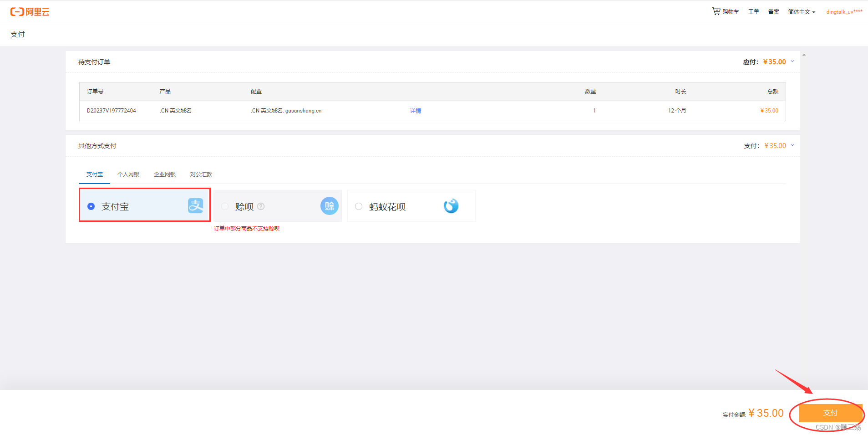The image size is (868, 435).
Task: Click the Alipay logo icon
Action: pos(196,206)
